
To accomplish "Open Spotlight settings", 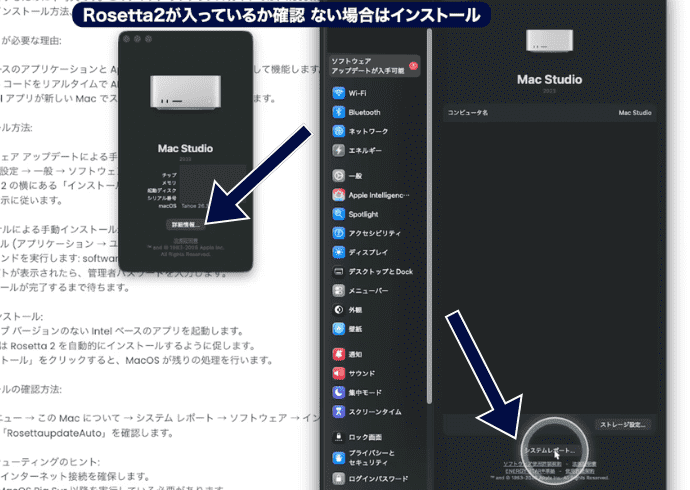I will coord(366,214).
